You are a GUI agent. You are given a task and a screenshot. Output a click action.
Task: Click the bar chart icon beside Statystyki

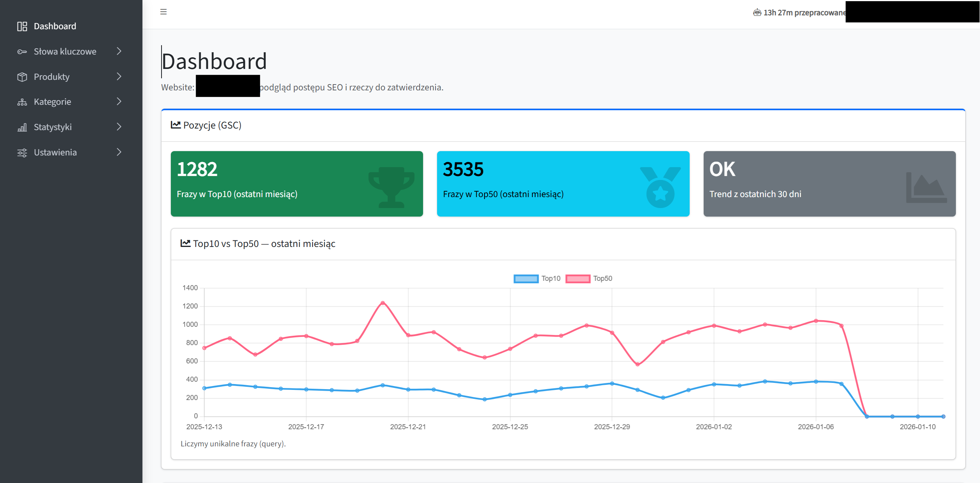pos(22,127)
